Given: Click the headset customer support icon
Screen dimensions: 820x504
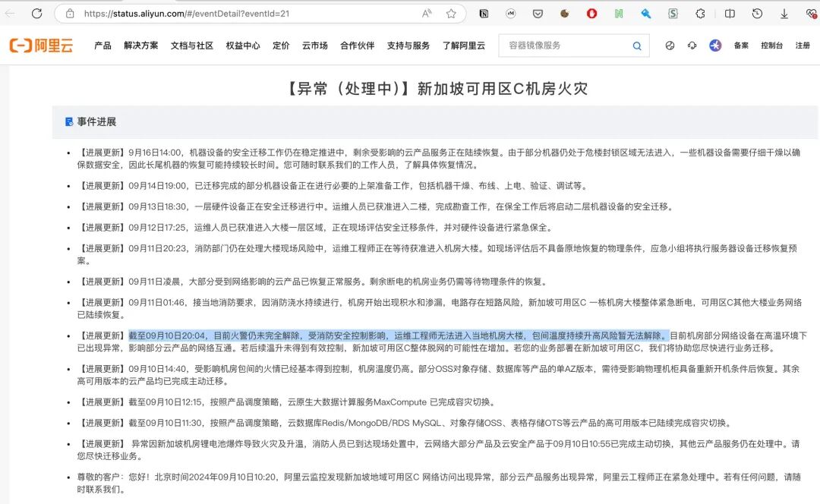Looking at the screenshot, I should (x=692, y=46).
